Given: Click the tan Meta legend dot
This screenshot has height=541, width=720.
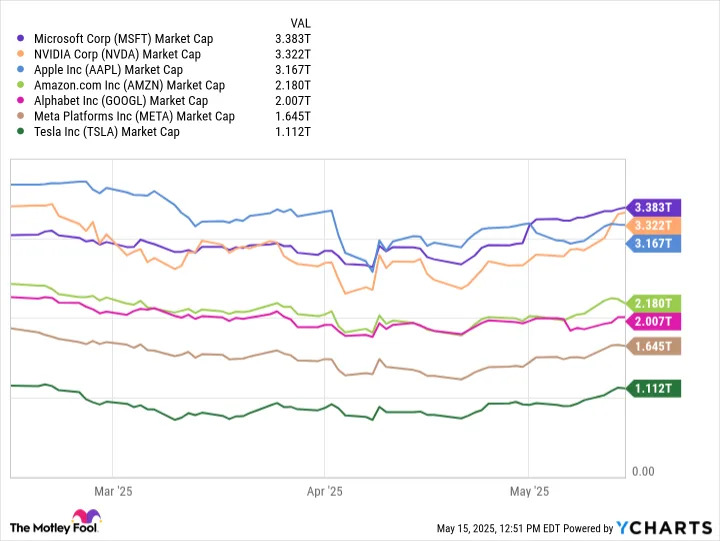Looking at the screenshot, I should (x=20, y=116).
